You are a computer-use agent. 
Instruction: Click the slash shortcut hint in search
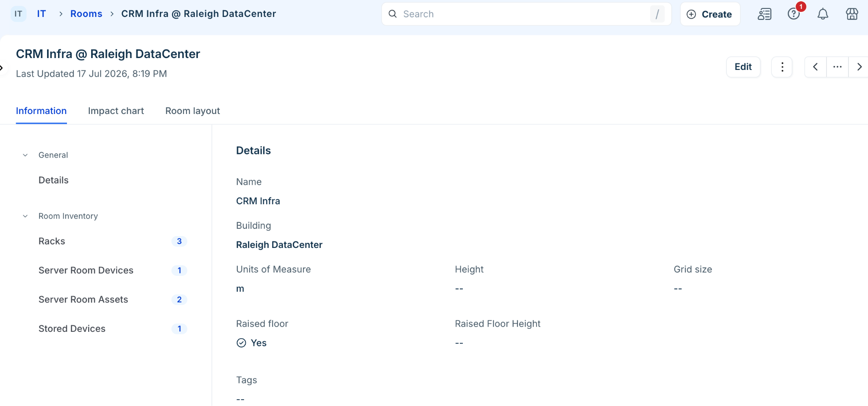point(657,14)
